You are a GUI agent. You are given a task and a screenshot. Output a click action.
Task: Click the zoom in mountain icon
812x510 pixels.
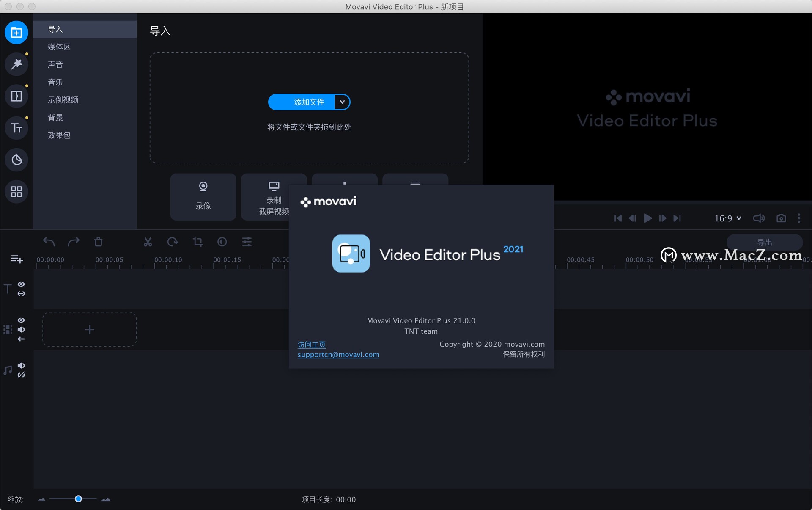[x=106, y=499]
